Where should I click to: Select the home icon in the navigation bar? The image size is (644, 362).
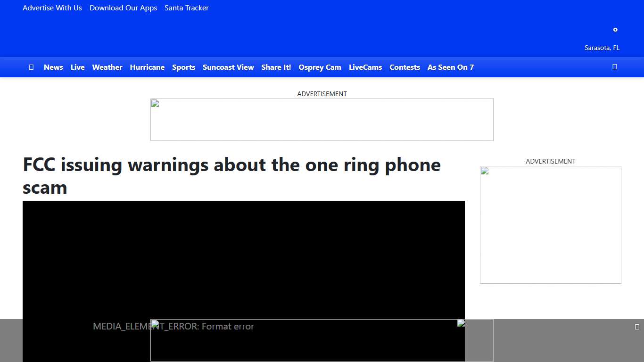click(x=31, y=67)
